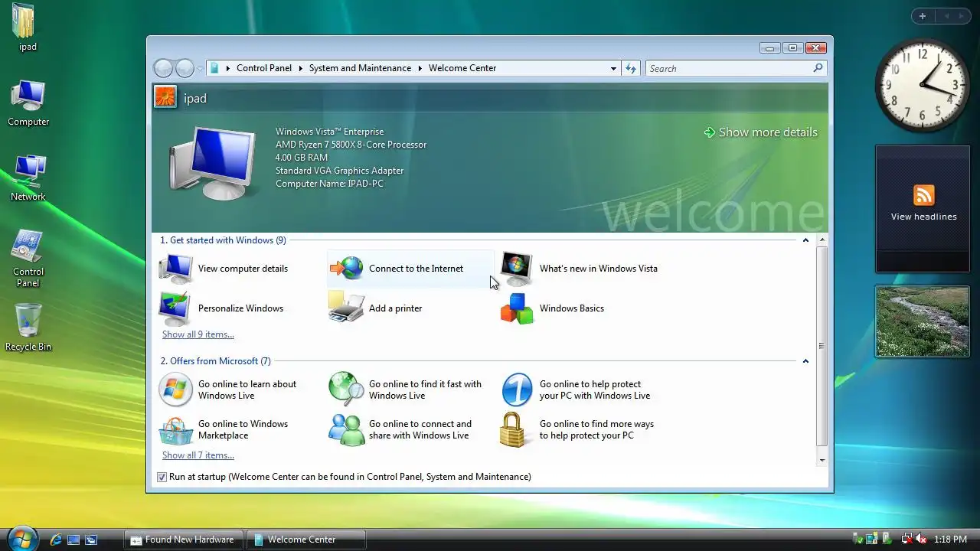Click the search magnifier icon
Screen dimensions: 980x551
click(818, 68)
